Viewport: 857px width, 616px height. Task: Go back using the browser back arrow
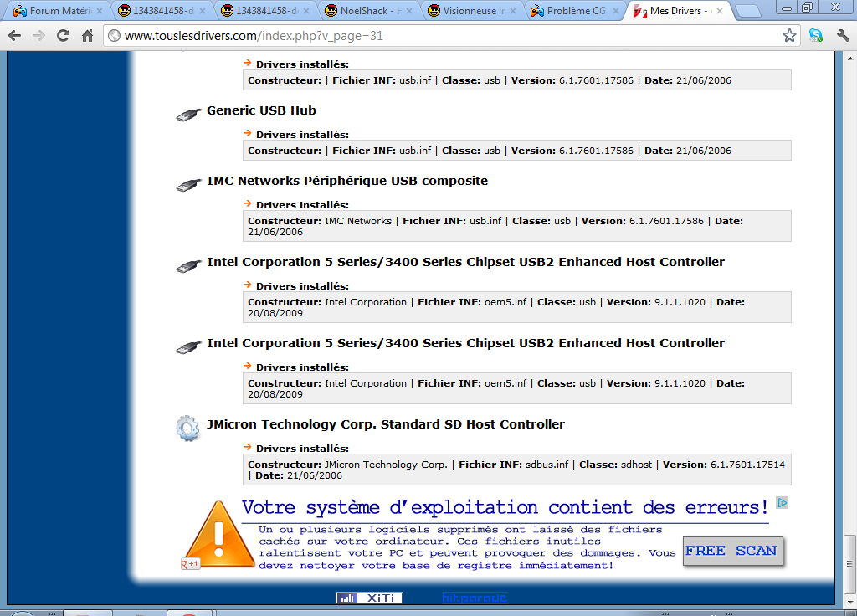[x=15, y=36]
